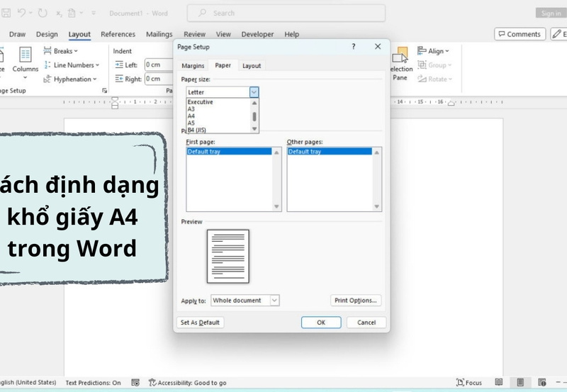Open the Draw ribbon tab
The image size is (567, 392).
pyautogui.click(x=17, y=34)
